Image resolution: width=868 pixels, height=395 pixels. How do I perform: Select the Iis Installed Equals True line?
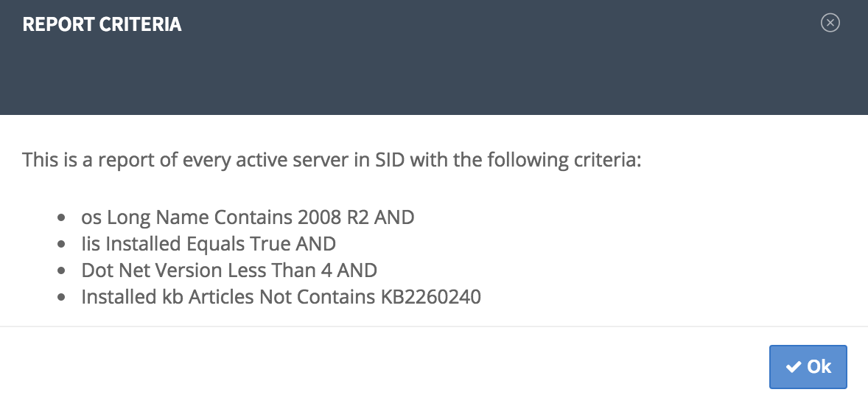pos(208,244)
